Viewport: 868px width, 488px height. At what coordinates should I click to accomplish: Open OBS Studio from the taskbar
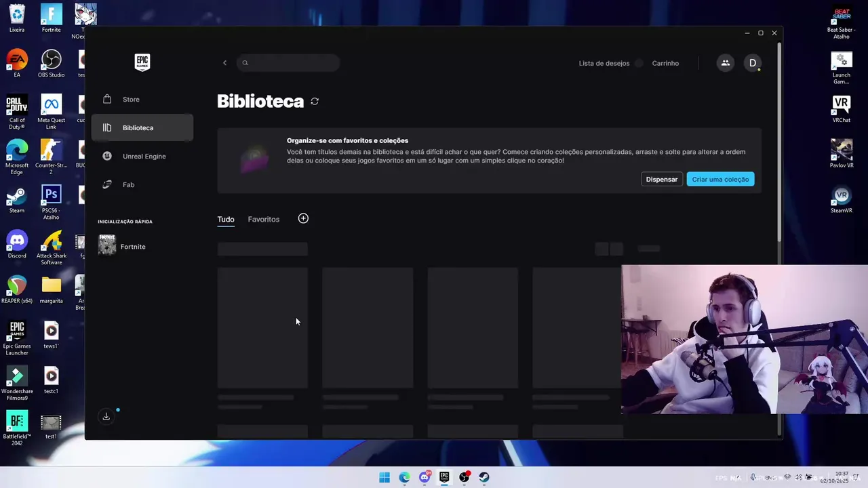click(465, 477)
